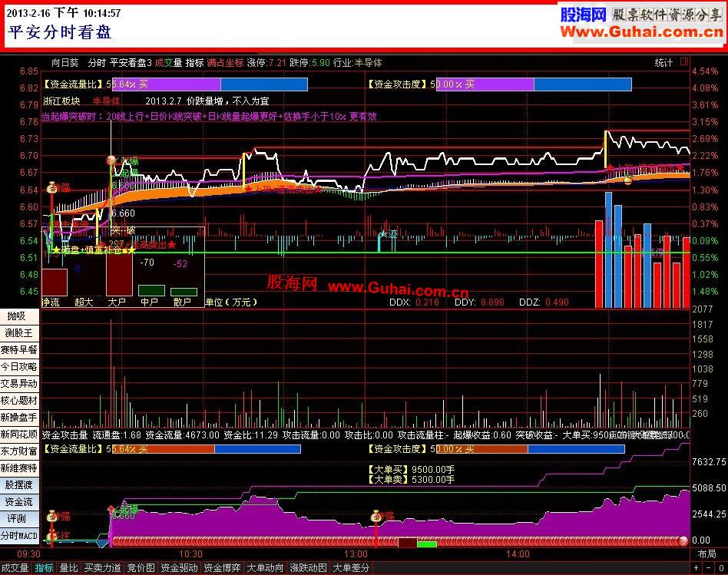Click the 浙江板块 label
This screenshot has width=728, height=575.
click(x=62, y=101)
